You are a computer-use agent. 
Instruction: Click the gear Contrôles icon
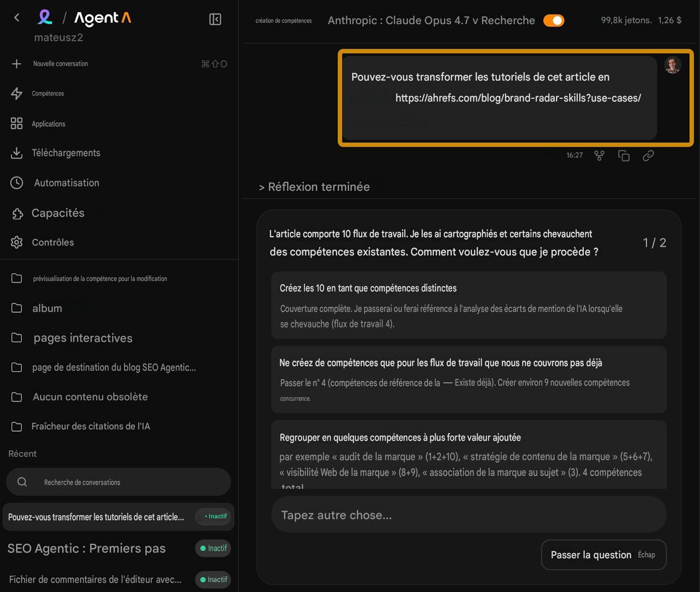(x=16, y=242)
